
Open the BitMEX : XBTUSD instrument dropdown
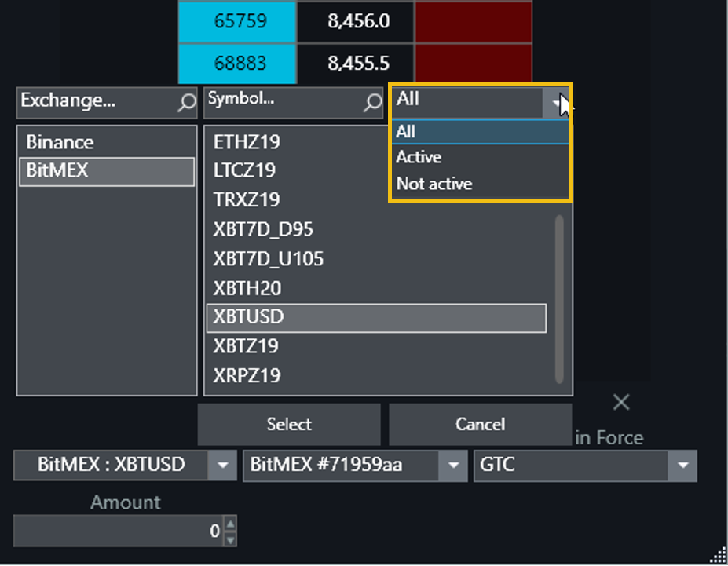pyautogui.click(x=126, y=465)
